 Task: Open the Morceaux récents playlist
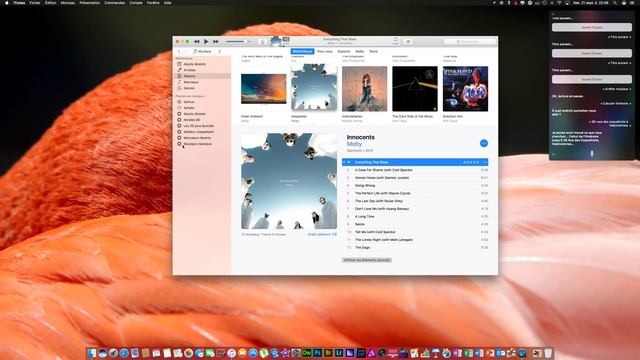[x=203, y=138]
